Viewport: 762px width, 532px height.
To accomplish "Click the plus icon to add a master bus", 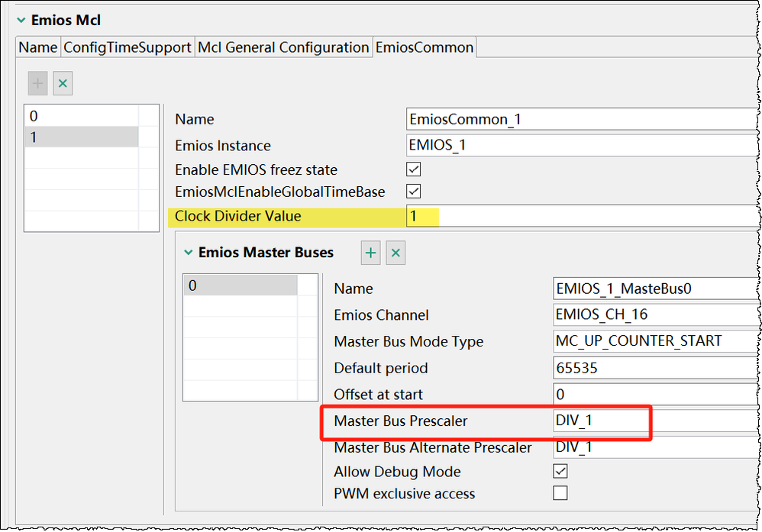I will (x=370, y=252).
